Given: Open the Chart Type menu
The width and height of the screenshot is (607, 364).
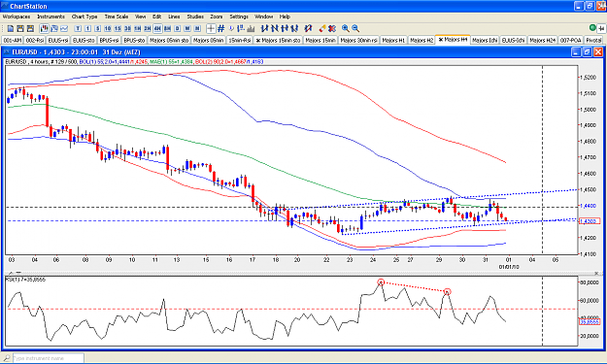Looking at the screenshot, I should pyautogui.click(x=84, y=17).
